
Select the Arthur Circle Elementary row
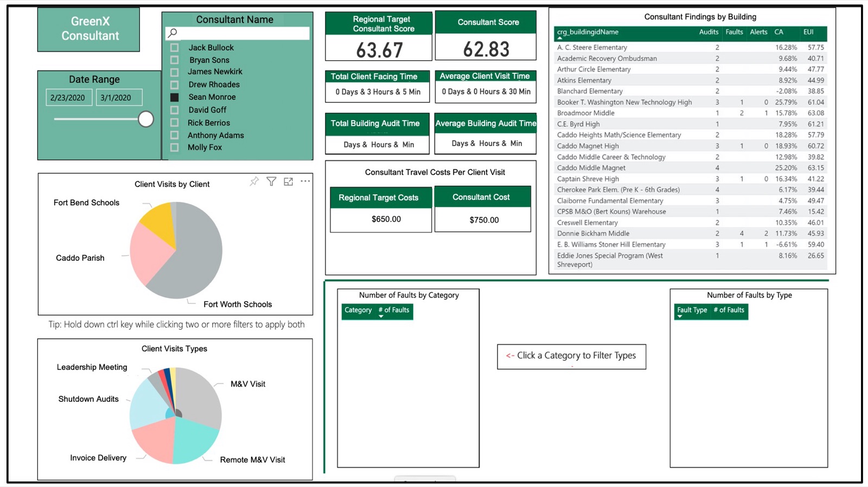[691, 69]
